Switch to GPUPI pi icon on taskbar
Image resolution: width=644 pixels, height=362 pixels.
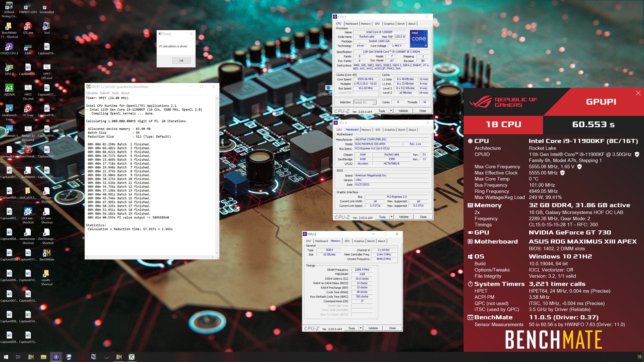(x=131, y=357)
